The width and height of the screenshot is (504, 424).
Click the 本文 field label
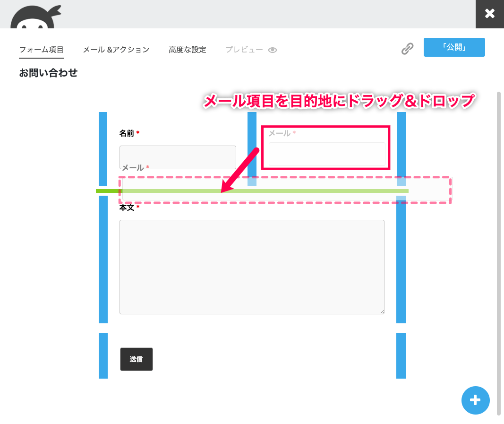127,208
